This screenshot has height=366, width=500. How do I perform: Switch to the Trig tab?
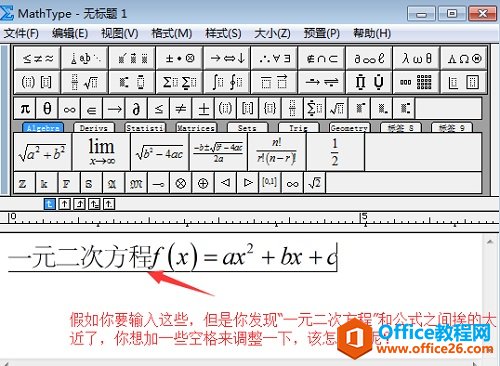(298, 128)
